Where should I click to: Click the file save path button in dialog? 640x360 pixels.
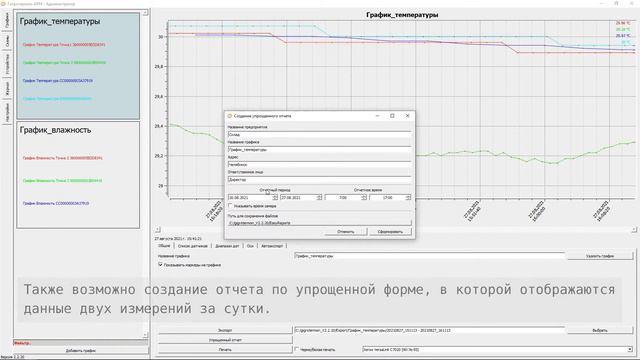[320, 223]
